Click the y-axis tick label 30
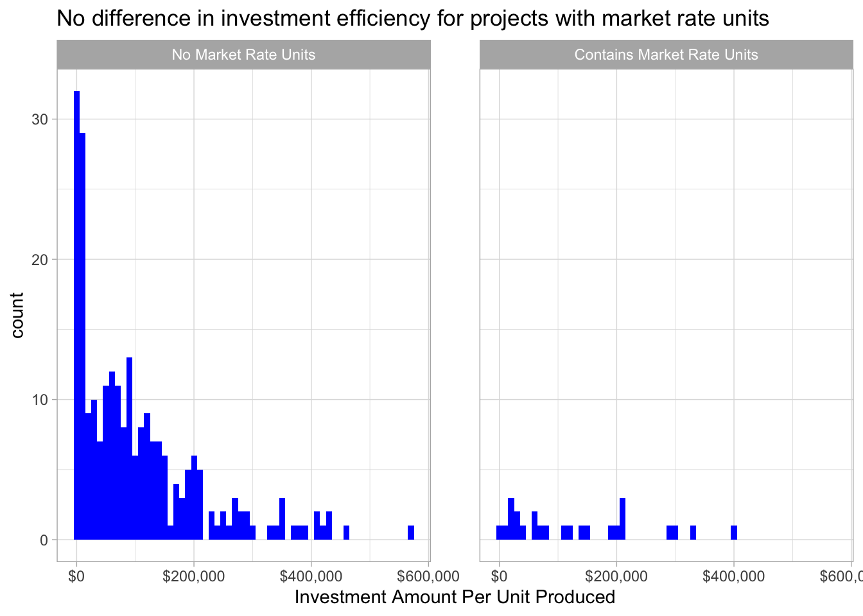 tap(40, 120)
